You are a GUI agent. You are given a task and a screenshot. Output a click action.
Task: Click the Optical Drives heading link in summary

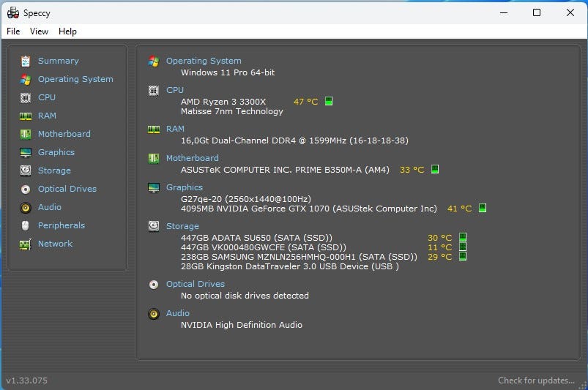point(196,284)
